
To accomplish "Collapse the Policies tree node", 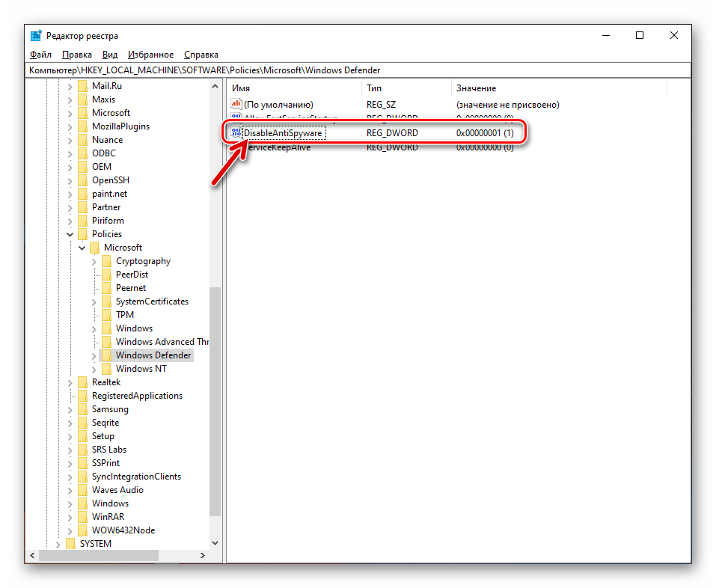I will pos(70,234).
